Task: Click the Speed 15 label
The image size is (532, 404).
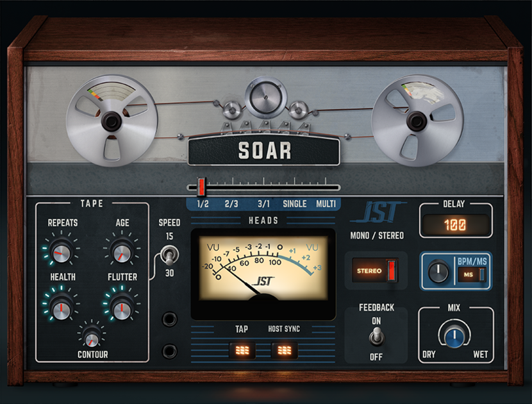Action: 169,236
